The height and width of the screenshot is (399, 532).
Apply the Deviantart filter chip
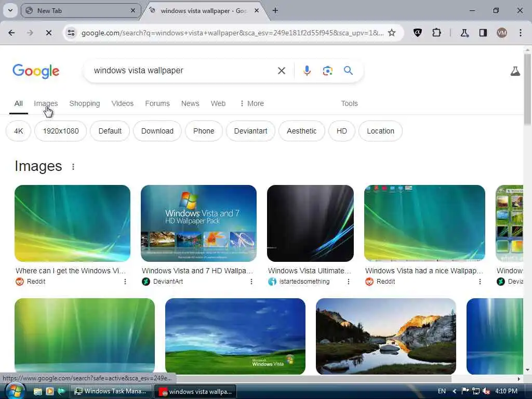251,131
